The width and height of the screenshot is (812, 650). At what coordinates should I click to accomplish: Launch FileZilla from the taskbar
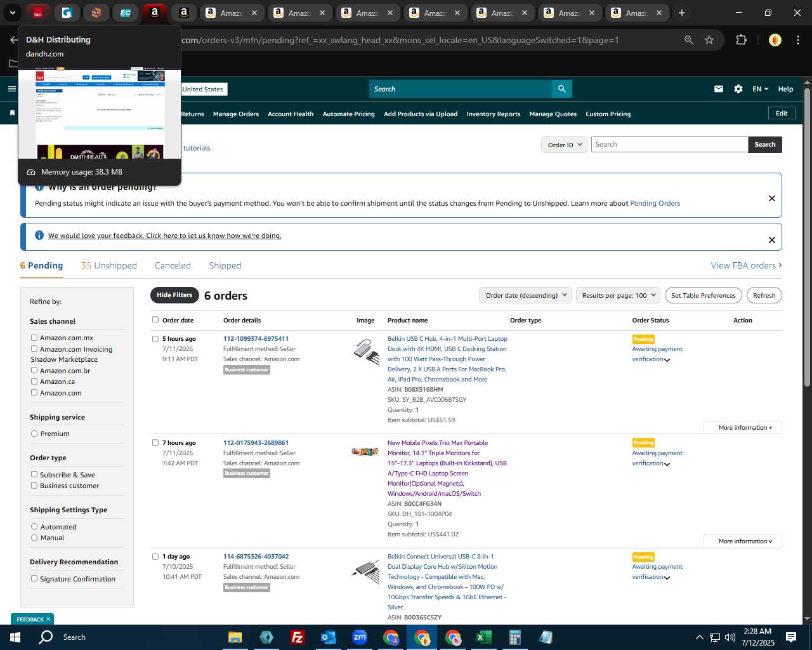coord(297,637)
